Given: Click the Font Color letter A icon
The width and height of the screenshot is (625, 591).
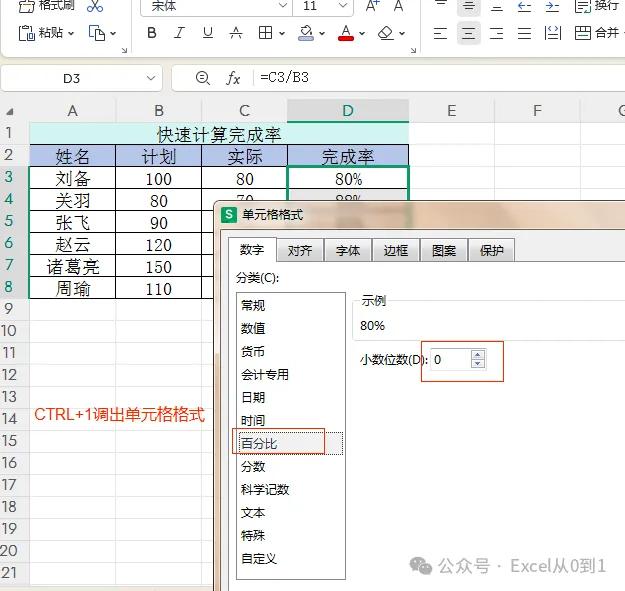Looking at the screenshot, I should point(346,33).
